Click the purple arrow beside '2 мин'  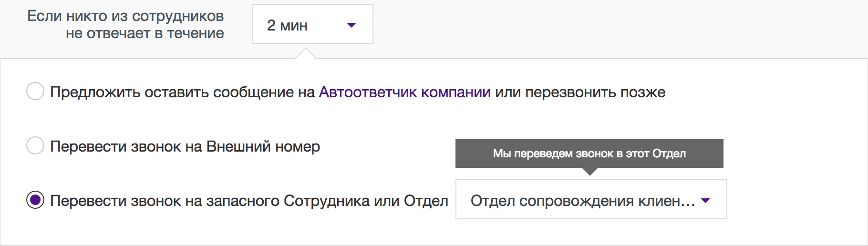351,25
